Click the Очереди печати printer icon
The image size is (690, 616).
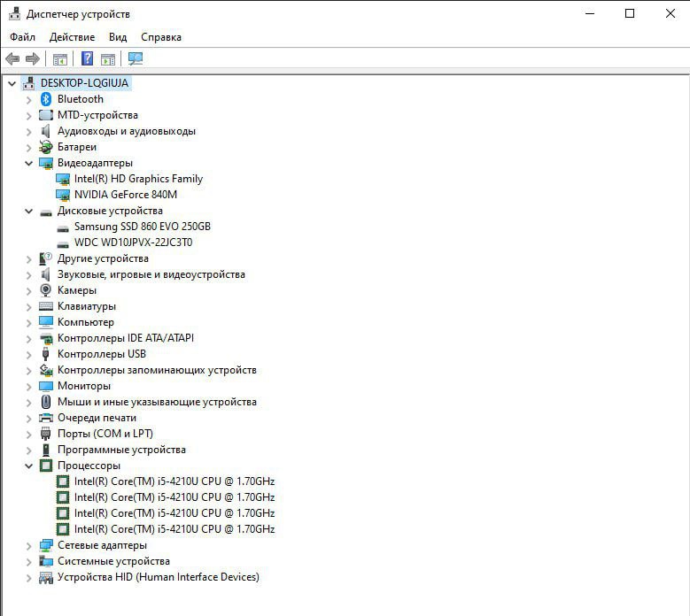(x=46, y=418)
